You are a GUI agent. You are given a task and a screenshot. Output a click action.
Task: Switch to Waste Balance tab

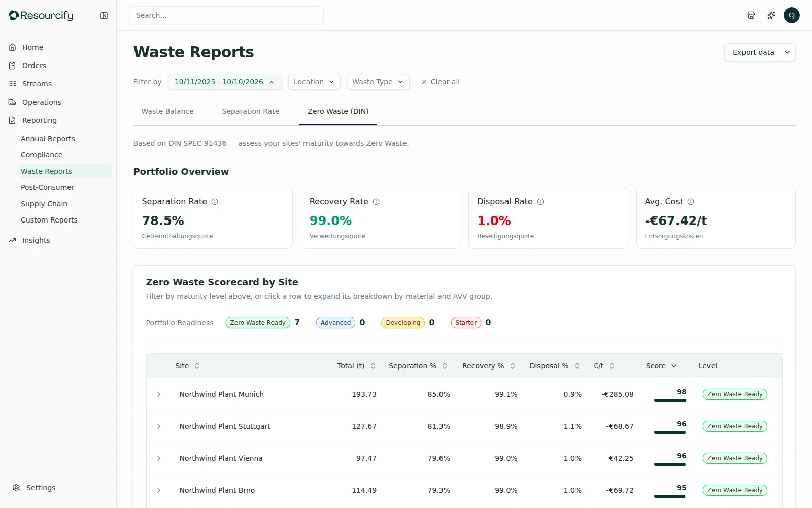click(x=167, y=111)
